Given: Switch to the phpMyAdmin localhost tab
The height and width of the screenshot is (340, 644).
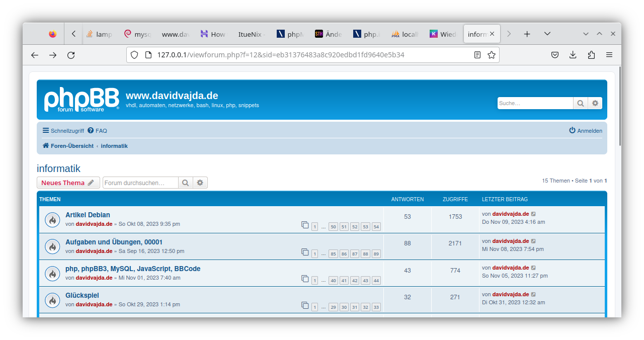Looking at the screenshot, I should (405, 34).
